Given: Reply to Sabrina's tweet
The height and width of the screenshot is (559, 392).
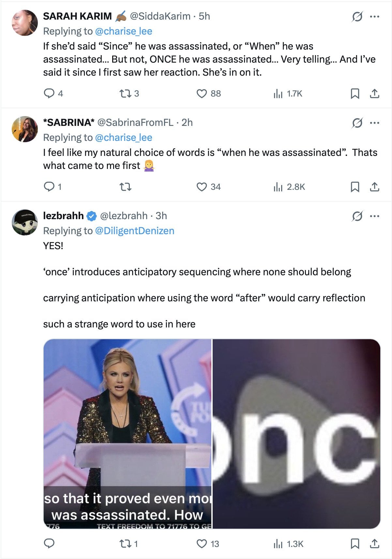Looking at the screenshot, I should click(49, 187).
